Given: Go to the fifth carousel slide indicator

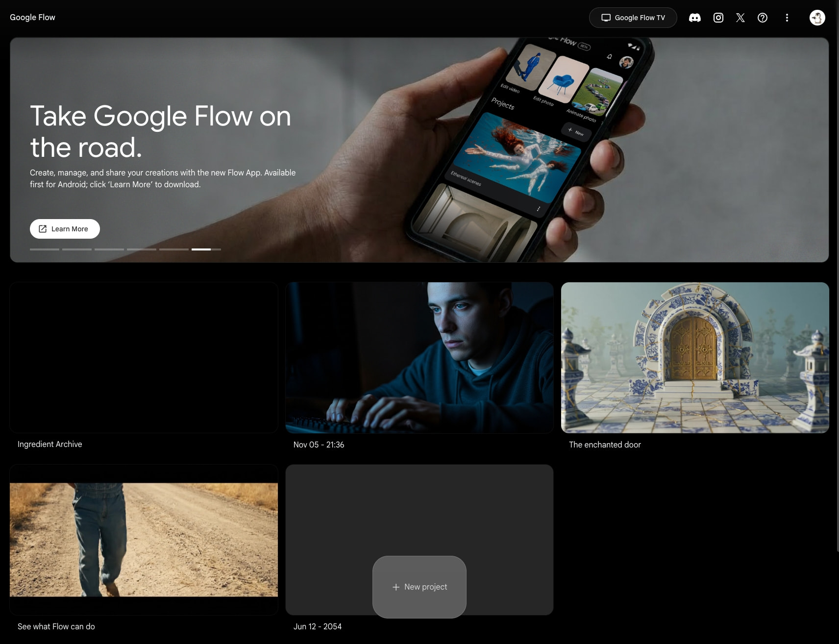Looking at the screenshot, I should point(174,249).
